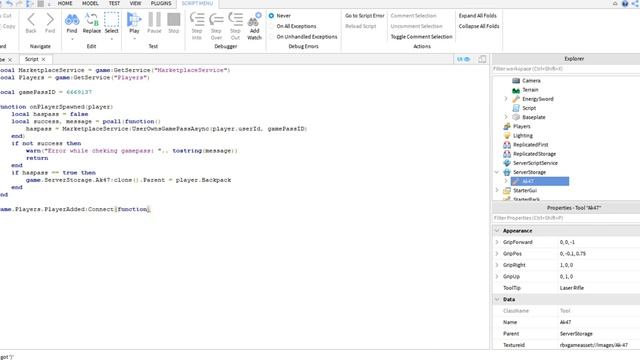Collapse the Appearance properties section
Image resolution: width=640 pixels, height=360 pixels.
pyautogui.click(x=497, y=231)
